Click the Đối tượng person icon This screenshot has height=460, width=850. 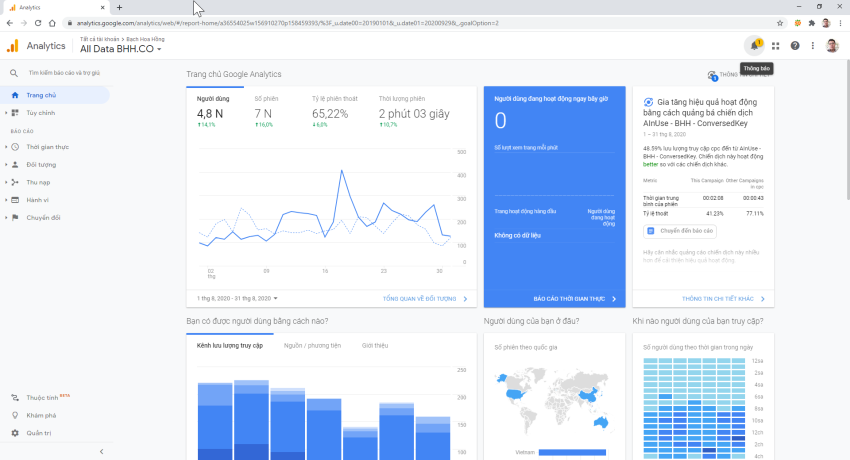point(15,165)
